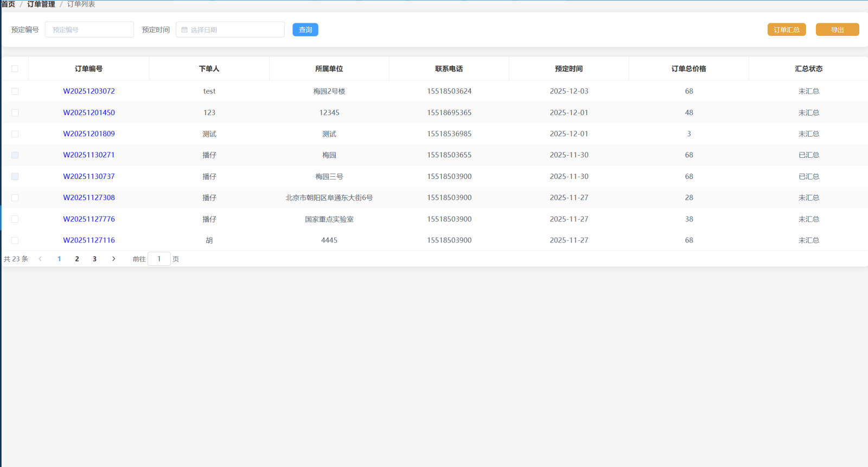
Task: Click the previous page left arrow
Action: [x=40, y=259]
